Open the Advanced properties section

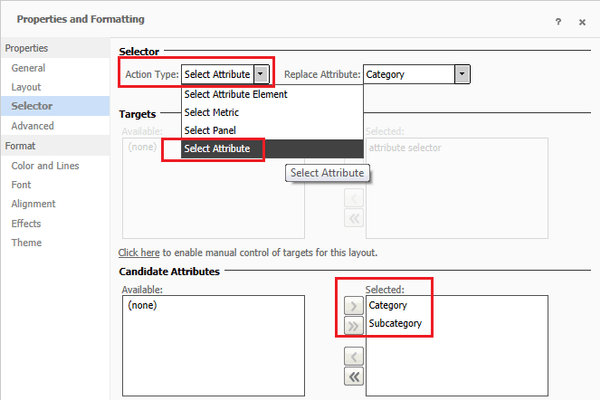tap(33, 126)
